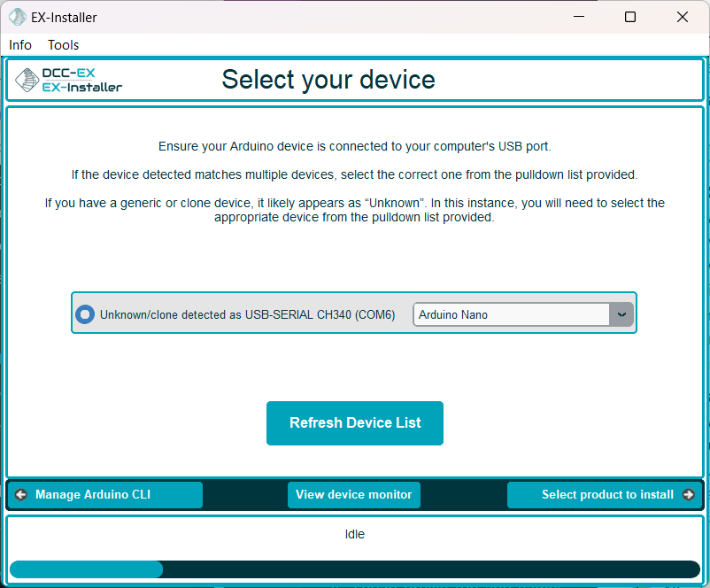
Task: Select the USB-SERIAL CH340 (COM6) radio button
Action: coord(85,314)
